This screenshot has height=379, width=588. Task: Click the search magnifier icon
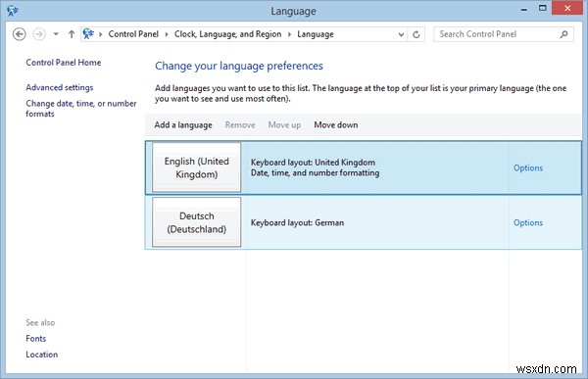tap(563, 34)
